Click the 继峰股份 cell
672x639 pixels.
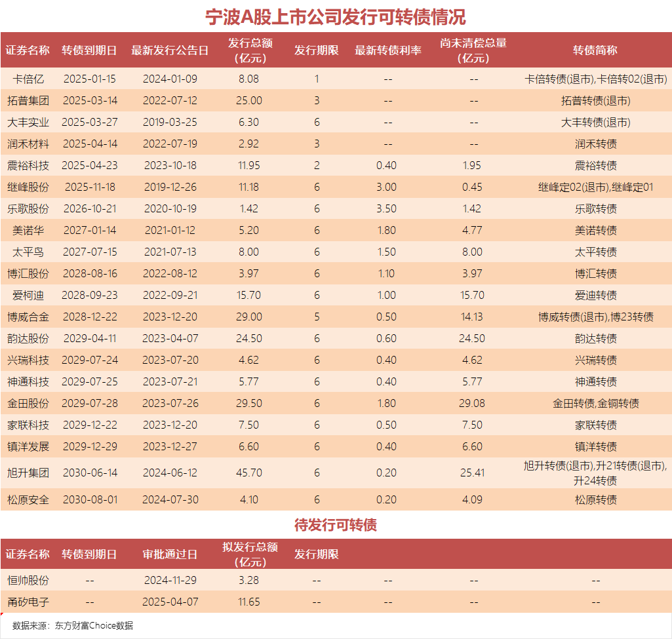coord(28,187)
